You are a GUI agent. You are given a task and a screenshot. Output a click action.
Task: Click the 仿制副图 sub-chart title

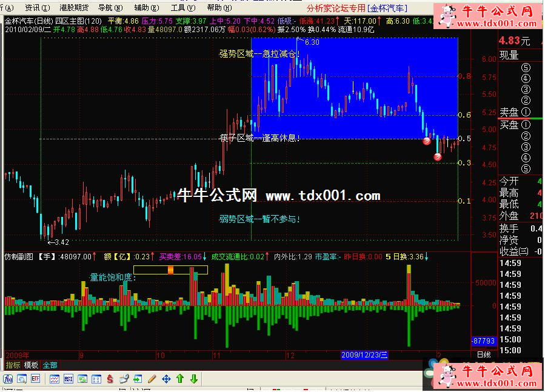point(19,257)
